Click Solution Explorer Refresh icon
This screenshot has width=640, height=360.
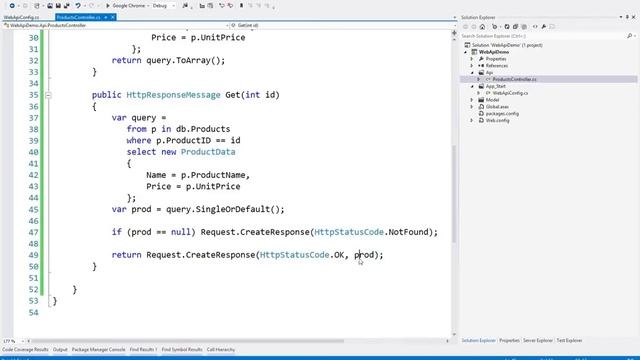[507, 27]
